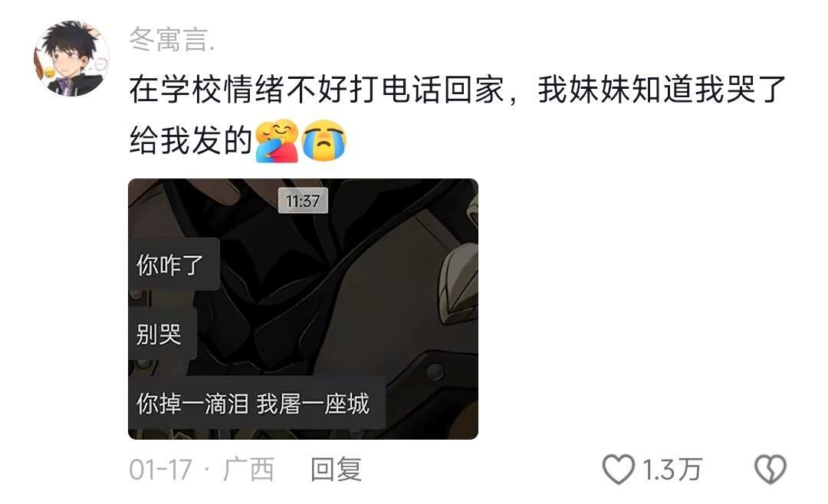Click the hugging face emoji
The image size is (828, 504).
tap(278, 141)
